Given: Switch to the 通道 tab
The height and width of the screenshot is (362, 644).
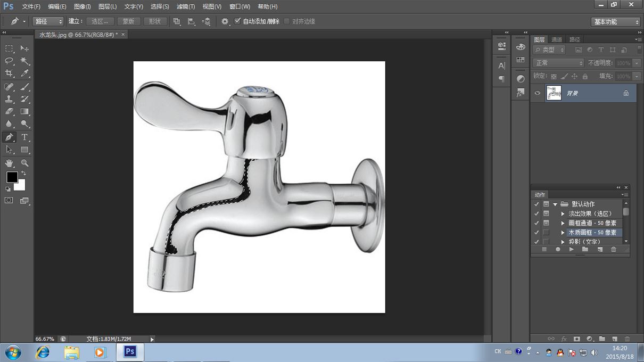Looking at the screenshot, I should coord(557,39).
